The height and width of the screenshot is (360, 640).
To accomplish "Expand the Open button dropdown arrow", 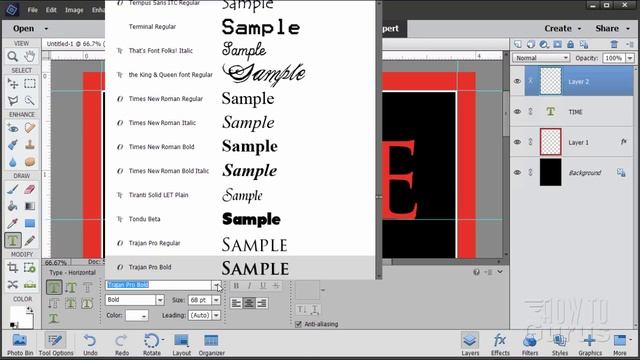I will click(x=46, y=29).
